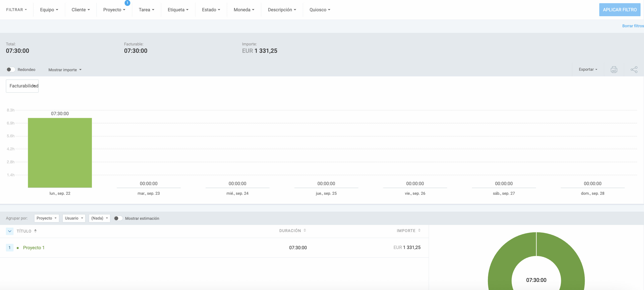Turn on Mostrar estimación switch
The height and width of the screenshot is (290, 644).
point(118,218)
